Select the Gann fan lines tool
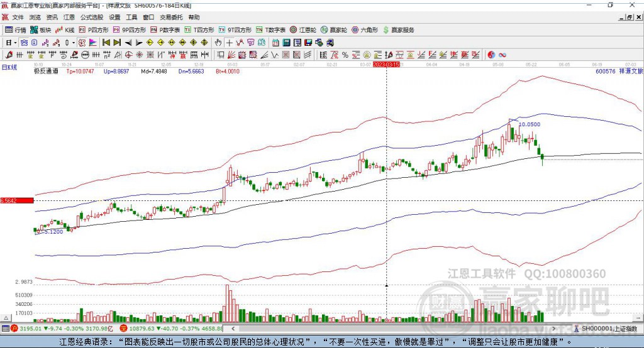The image size is (644, 348). pyautogui.click(x=231, y=55)
